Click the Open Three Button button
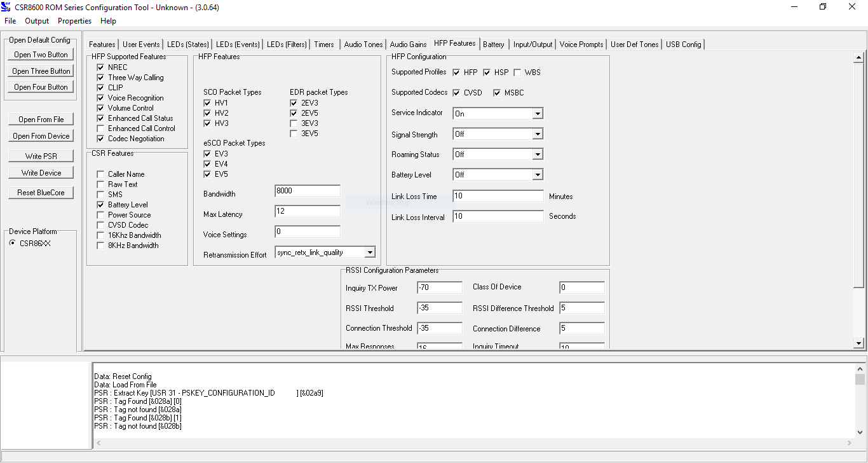The height and width of the screenshot is (463, 868). pos(41,71)
